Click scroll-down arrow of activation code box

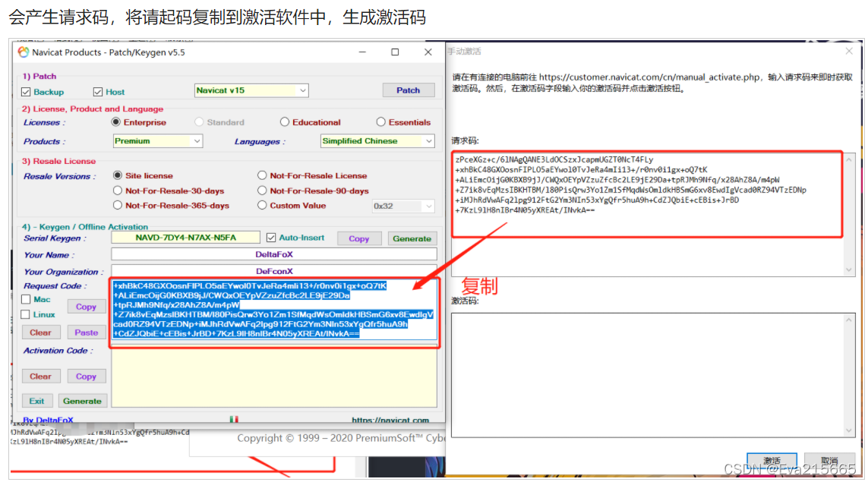[x=848, y=430]
